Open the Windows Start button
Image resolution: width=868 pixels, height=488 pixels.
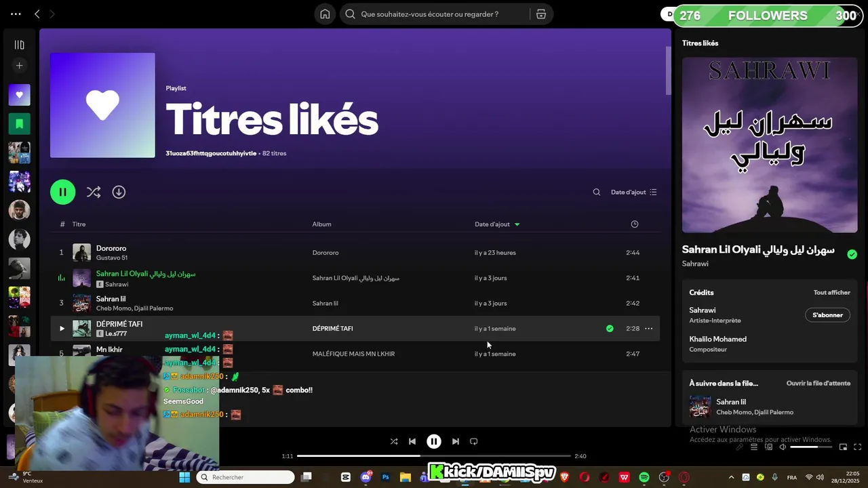click(184, 477)
